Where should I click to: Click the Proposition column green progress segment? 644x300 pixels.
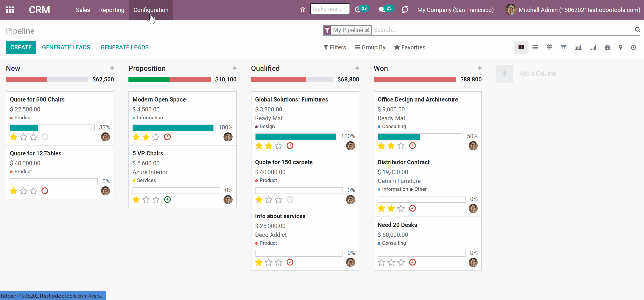149,80
